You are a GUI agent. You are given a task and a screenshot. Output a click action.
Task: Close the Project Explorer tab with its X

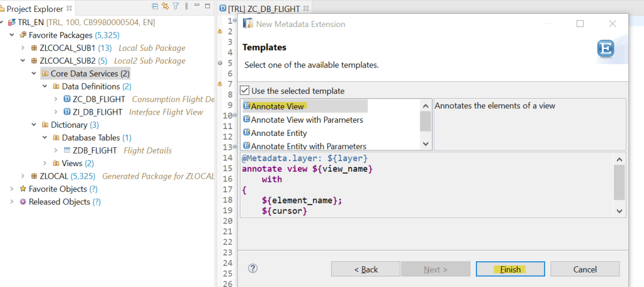click(69, 8)
